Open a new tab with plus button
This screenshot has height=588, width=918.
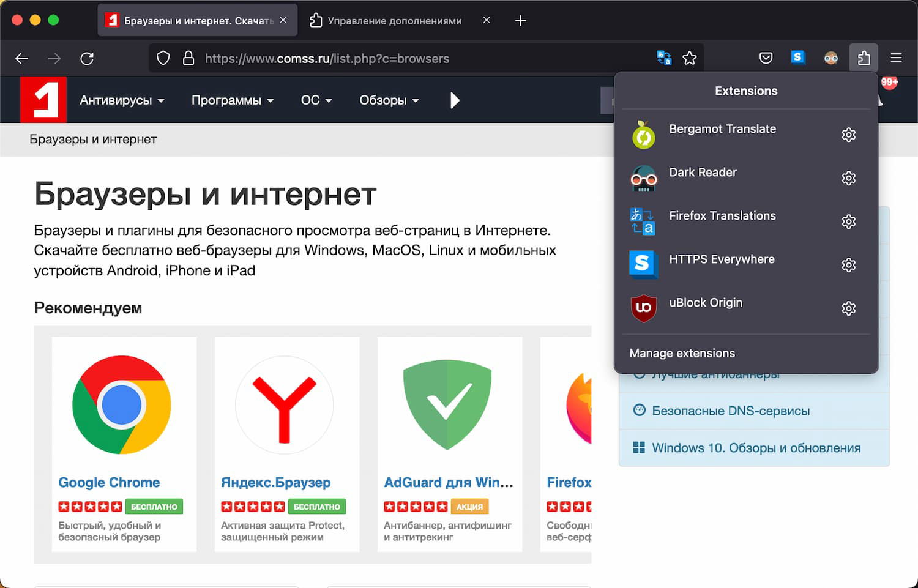coord(520,20)
